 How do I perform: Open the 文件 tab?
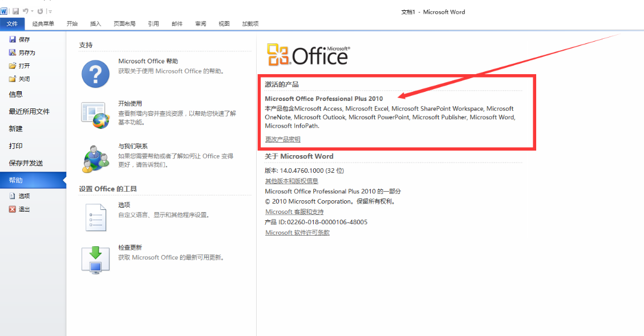tap(13, 24)
